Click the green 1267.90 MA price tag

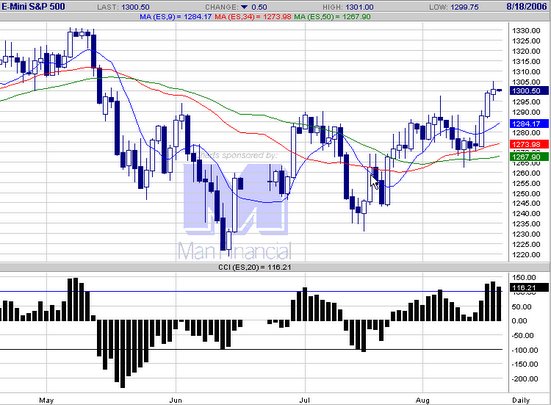coord(529,157)
